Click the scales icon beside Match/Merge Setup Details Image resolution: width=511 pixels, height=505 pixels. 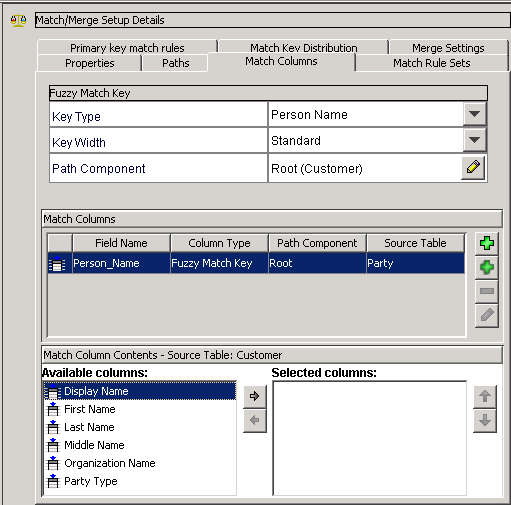18,21
